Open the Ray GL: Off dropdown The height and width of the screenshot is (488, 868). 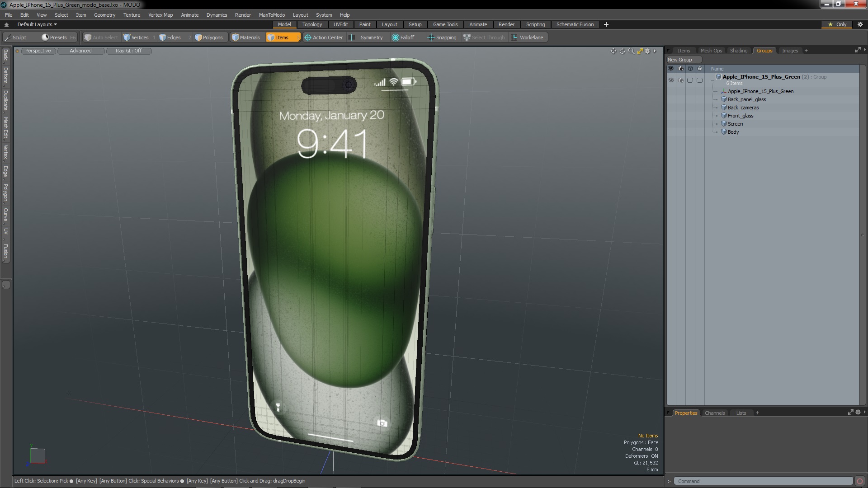pos(128,51)
